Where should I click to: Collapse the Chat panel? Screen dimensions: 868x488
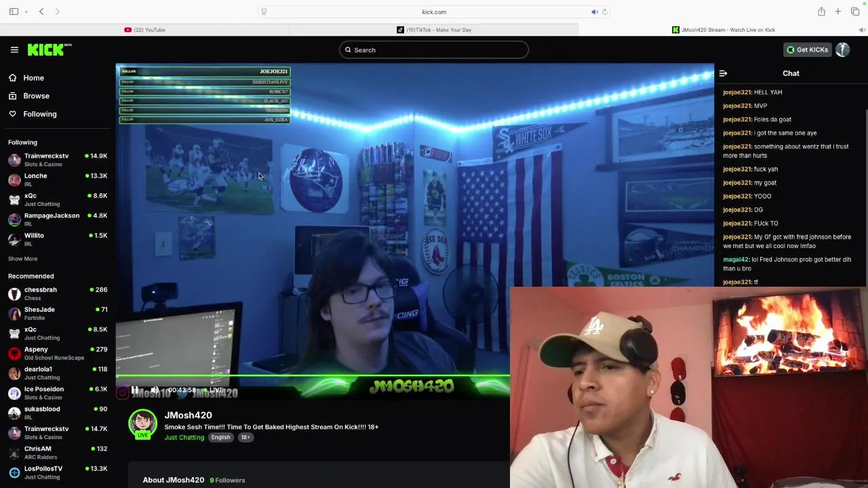(723, 73)
